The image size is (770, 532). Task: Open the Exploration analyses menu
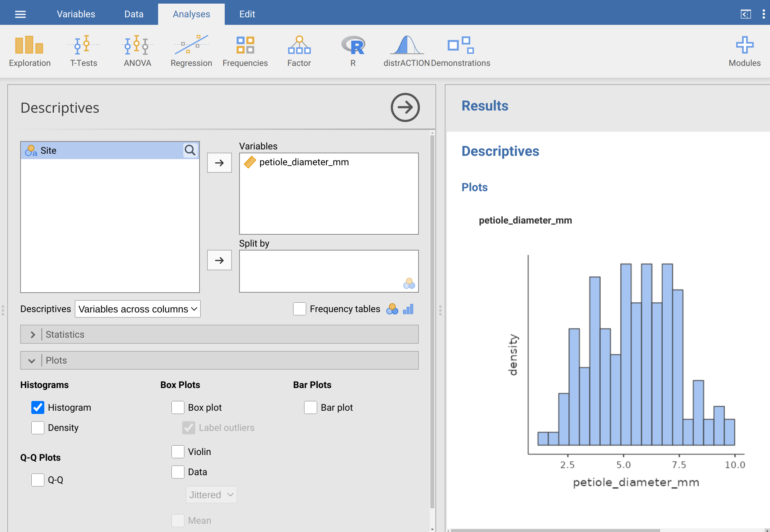[x=30, y=51]
